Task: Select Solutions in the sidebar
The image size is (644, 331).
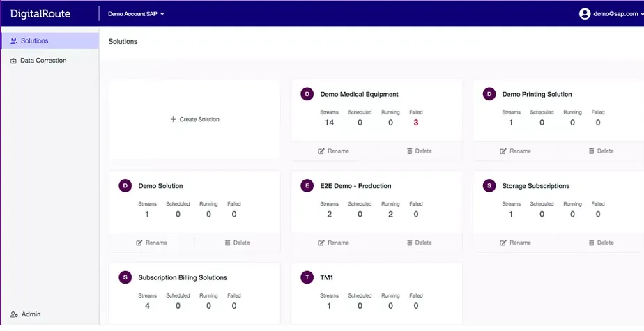Action: pos(34,41)
